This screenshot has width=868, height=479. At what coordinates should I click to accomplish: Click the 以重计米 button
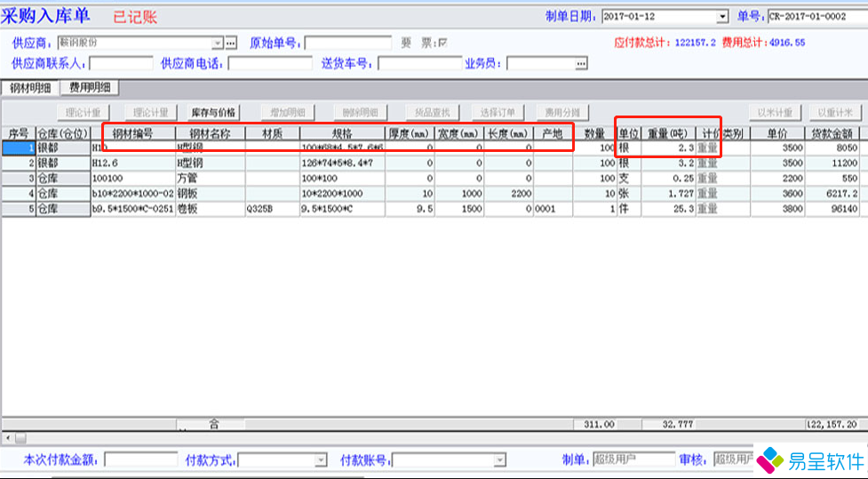coord(836,112)
